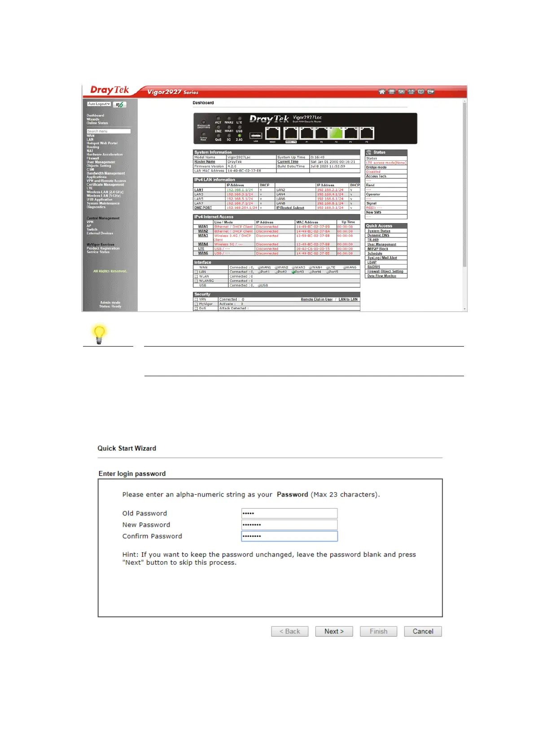The height and width of the screenshot is (756, 534).
Task: Open the WAN3 link in Internet Access
Action: tap(203, 235)
